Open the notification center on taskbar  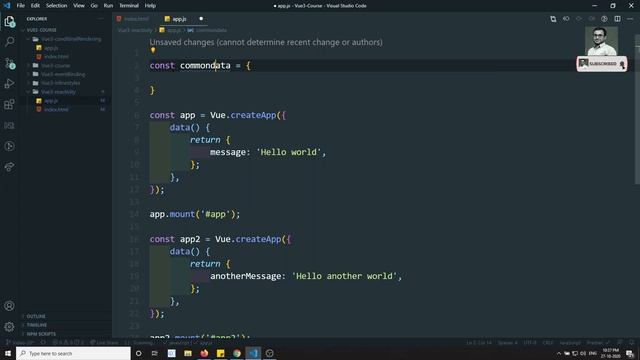click(630, 353)
